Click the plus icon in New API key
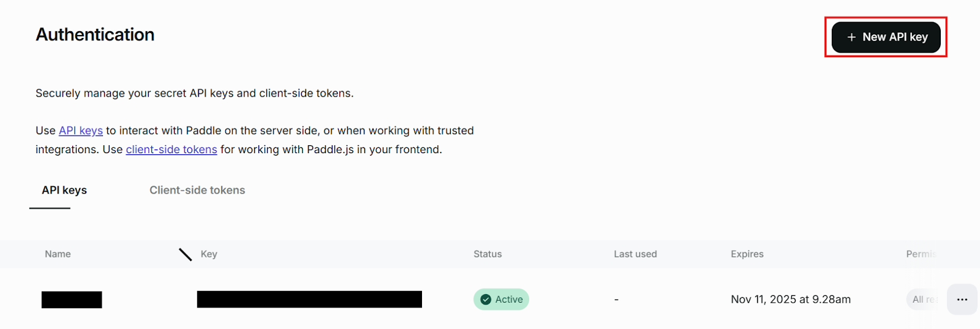This screenshot has width=980, height=329. tap(851, 37)
